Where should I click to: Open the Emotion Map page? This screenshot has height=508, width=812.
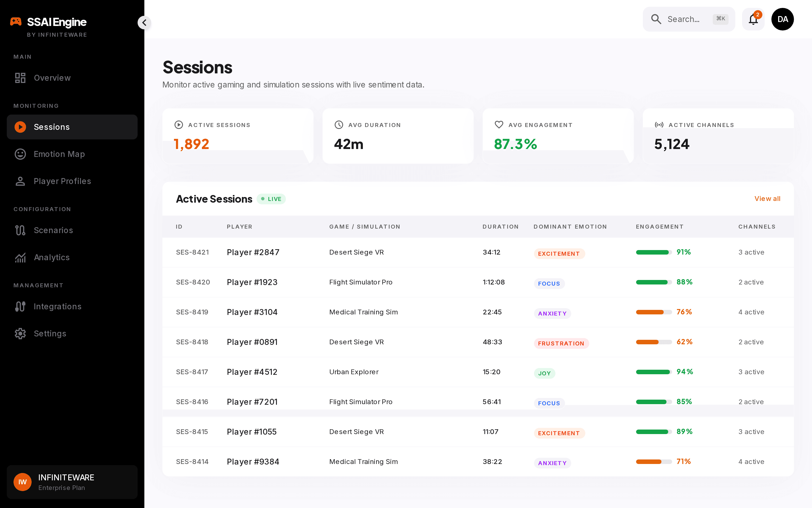click(72, 154)
